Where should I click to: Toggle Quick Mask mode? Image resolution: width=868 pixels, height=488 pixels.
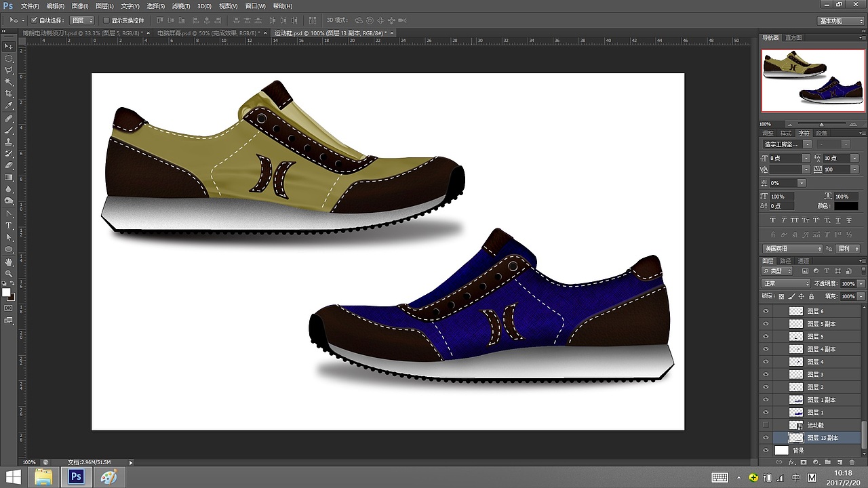9,308
